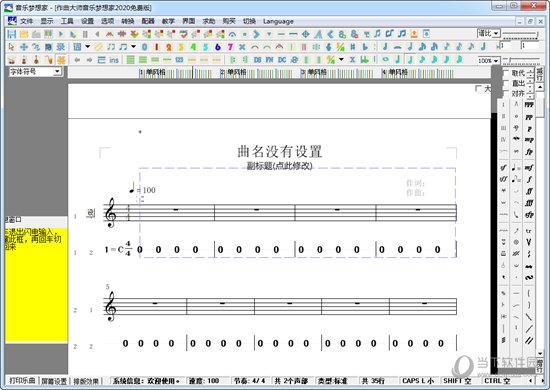This screenshot has width=550, height=390.
Task: Click the 节奏: 4/4 status bar entry
Action: click(x=249, y=381)
